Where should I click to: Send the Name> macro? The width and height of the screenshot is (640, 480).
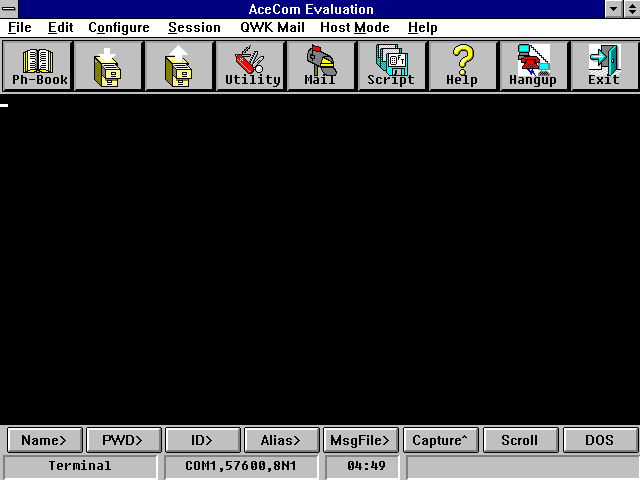(44, 440)
